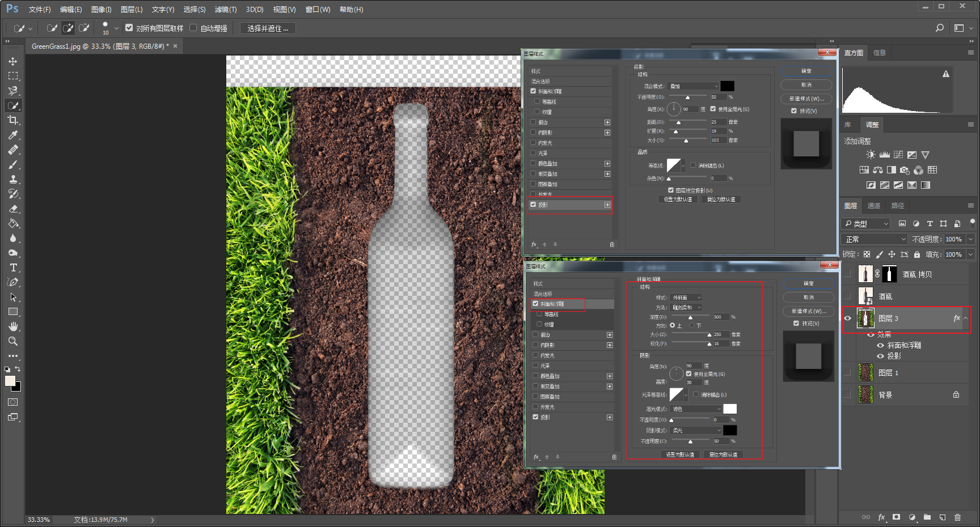The image size is (980, 527).
Task: Select the Clone Stamp tool
Action: 13,179
